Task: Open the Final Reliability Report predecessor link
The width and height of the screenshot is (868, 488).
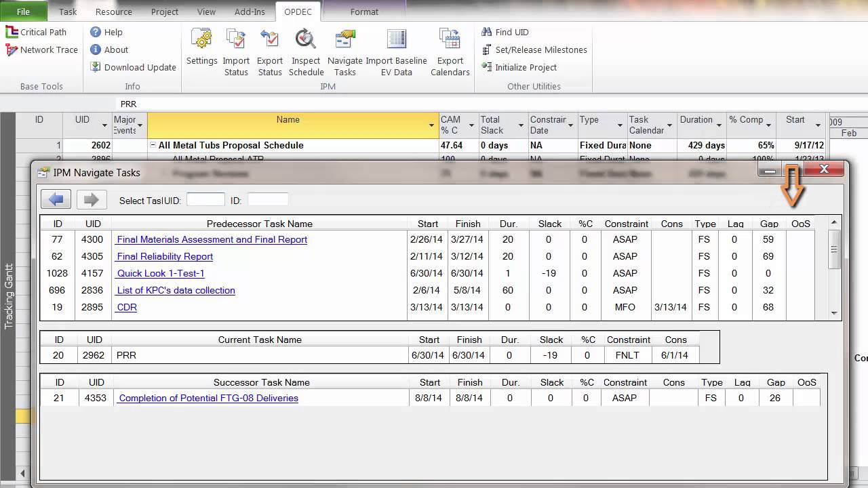Action: 165,256
